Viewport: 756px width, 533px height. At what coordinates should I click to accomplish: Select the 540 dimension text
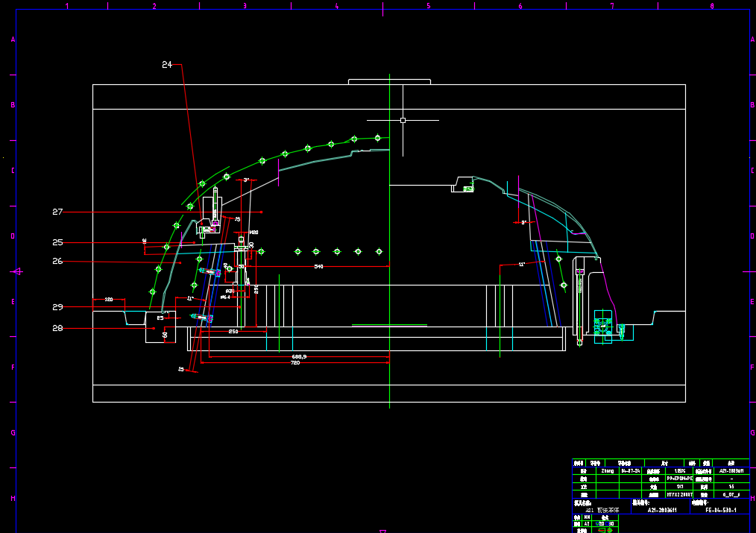pos(318,266)
